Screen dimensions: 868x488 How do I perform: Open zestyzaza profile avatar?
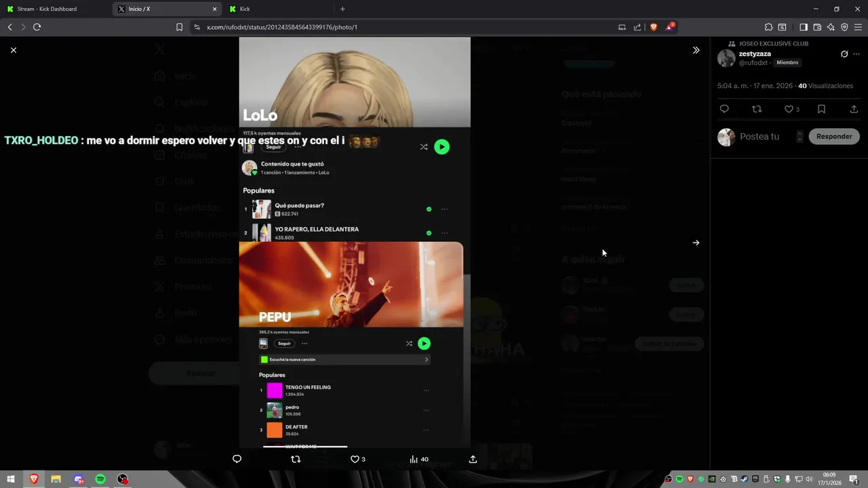pyautogui.click(x=726, y=58)
